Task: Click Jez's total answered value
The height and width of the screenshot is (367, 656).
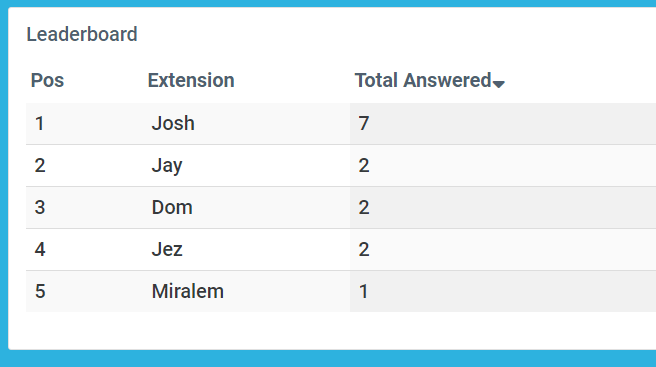Action: pyautogui.click(x=364, y=249)
